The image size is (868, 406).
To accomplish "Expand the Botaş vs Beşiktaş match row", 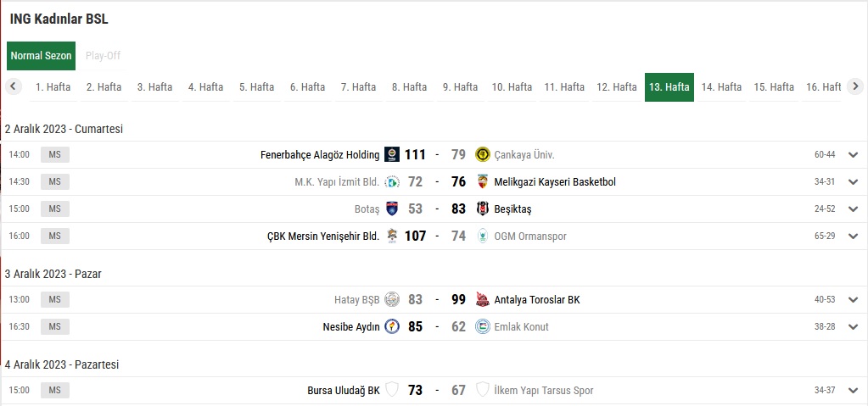I will (x=853, y=209).
